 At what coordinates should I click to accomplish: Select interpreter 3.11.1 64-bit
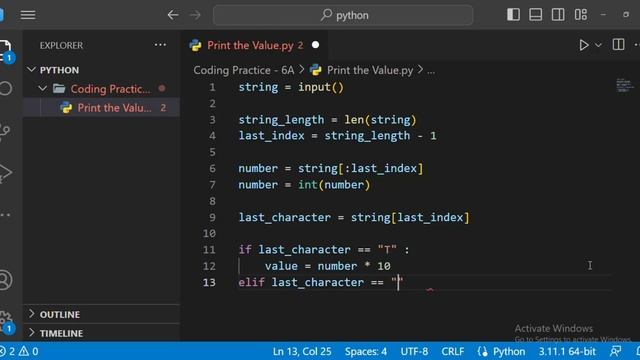click(x=567, y=351)
